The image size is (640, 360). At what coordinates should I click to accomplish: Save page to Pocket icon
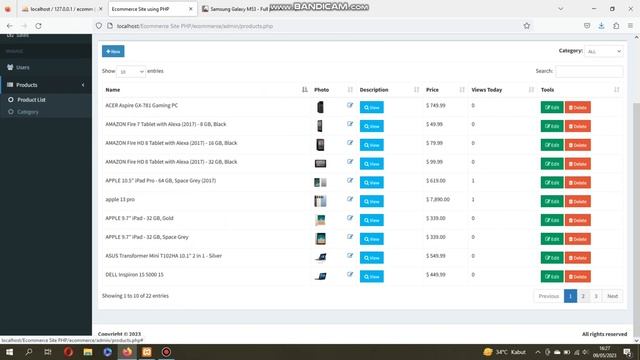click(x=587, y=26)
